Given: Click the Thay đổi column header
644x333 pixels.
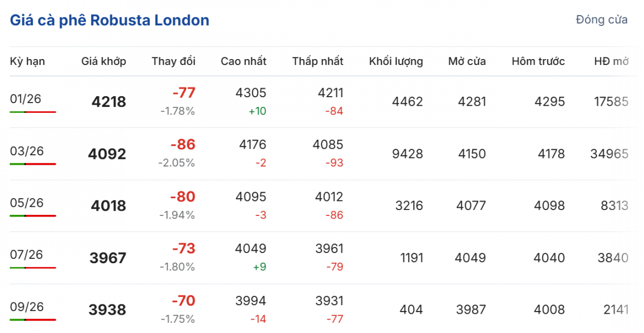Looking at the screenshot, I should click(173, 61).
